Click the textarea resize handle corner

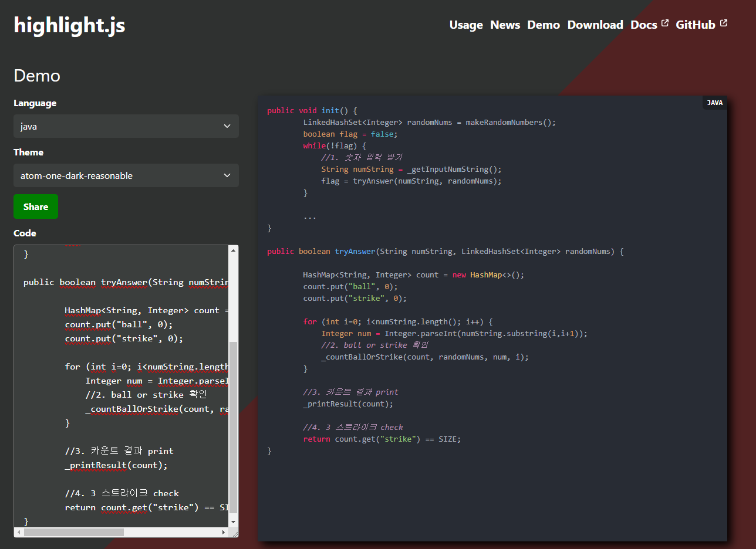pyautogui.click(x=234, y=533)
